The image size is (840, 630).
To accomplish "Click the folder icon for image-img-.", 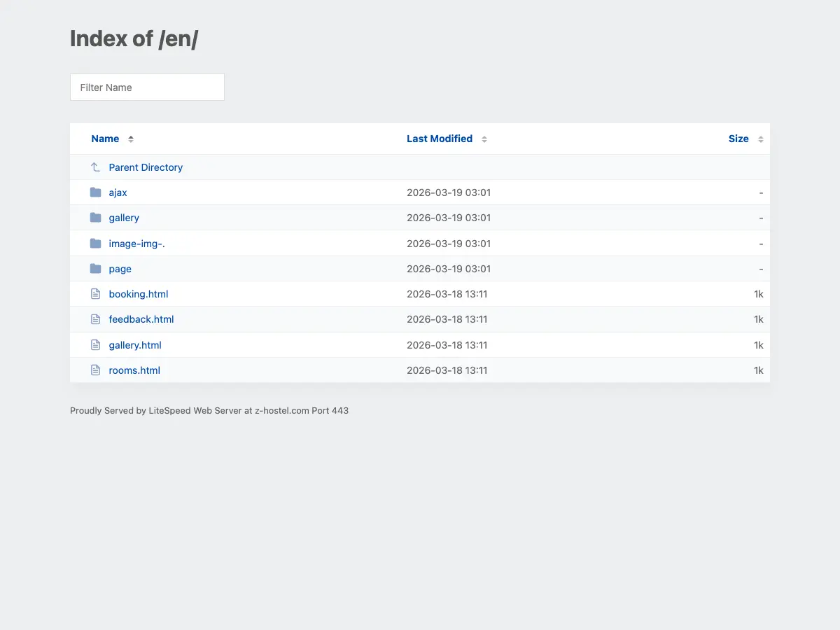I will pyautogui.click(x=96, y=244).
